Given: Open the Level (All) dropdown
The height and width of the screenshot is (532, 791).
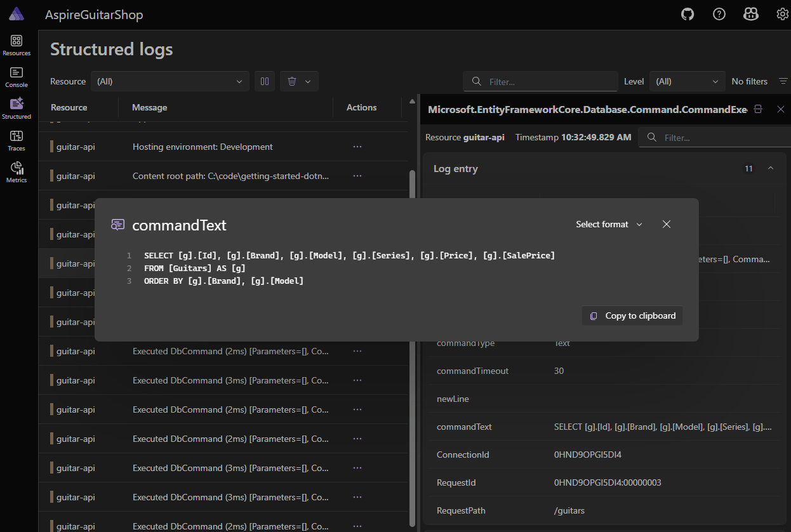Looking at the screenshot, I should [x=688, y=81].
